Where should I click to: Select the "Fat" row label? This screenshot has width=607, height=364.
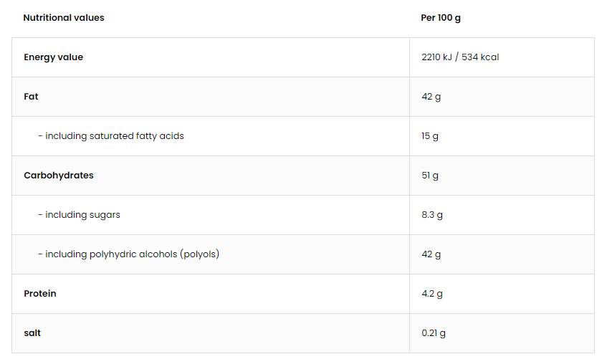(x=31, y=97)
